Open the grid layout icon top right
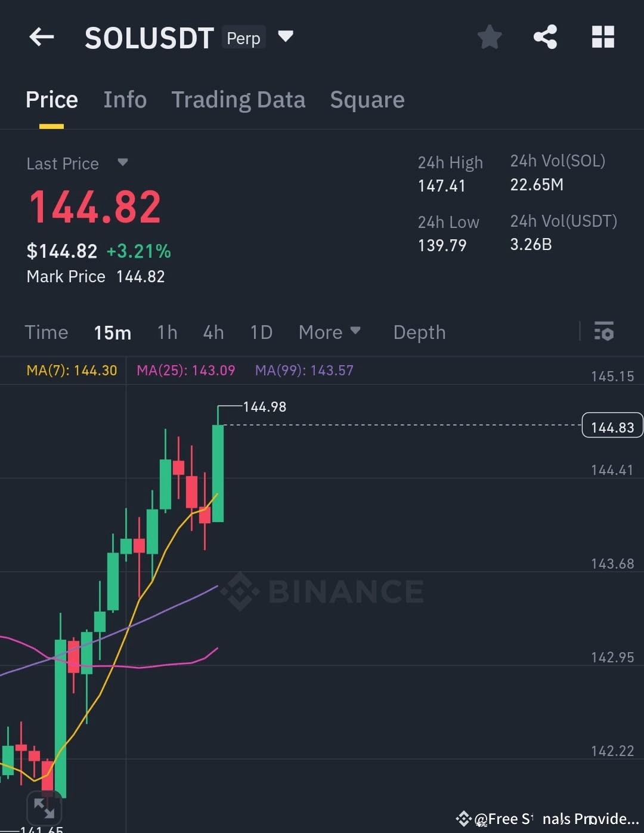644x833 pixels. pos(602,36)
